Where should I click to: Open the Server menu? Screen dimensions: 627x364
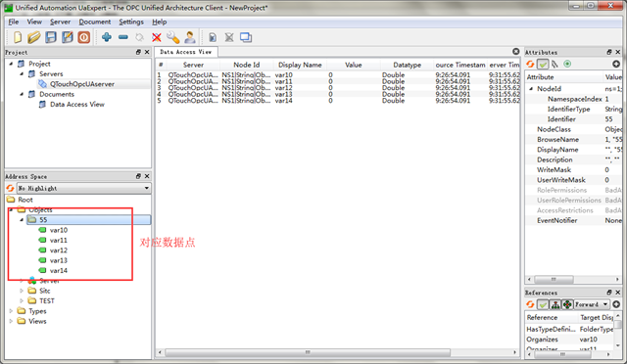click(60, 22)
